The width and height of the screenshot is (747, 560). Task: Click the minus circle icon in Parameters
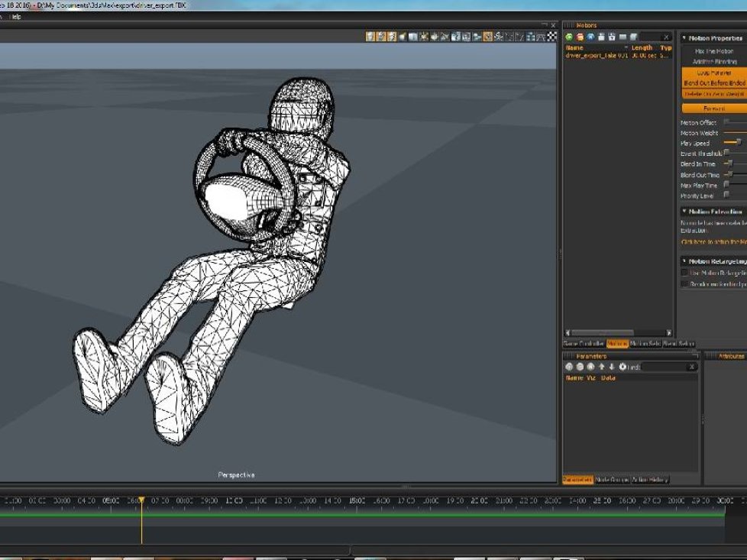[580, 367]
